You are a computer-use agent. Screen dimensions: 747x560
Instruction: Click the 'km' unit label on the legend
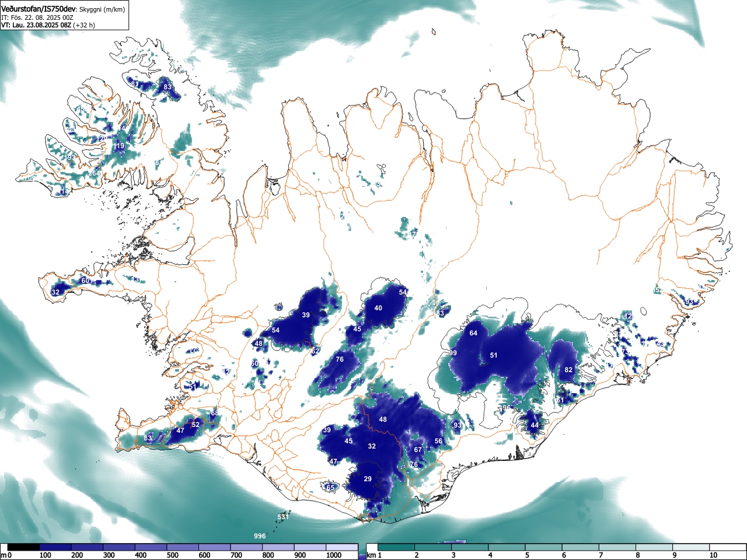(x=371, y=555)
